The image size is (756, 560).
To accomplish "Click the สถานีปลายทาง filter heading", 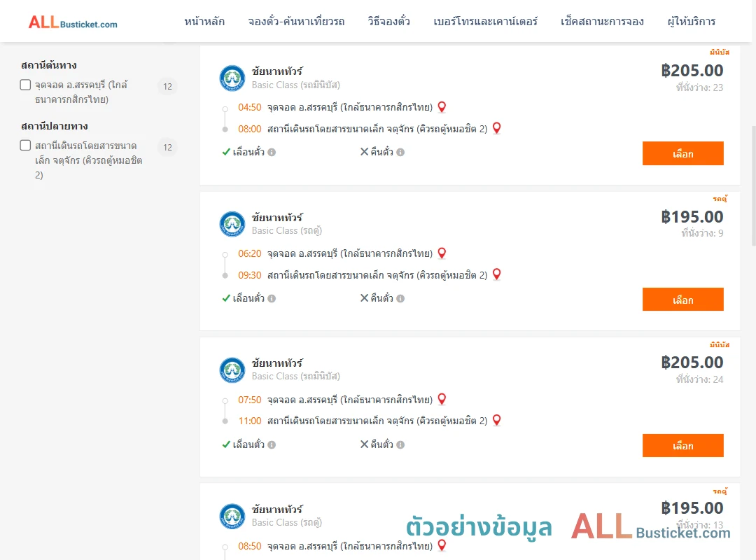I will pos(55,126).
